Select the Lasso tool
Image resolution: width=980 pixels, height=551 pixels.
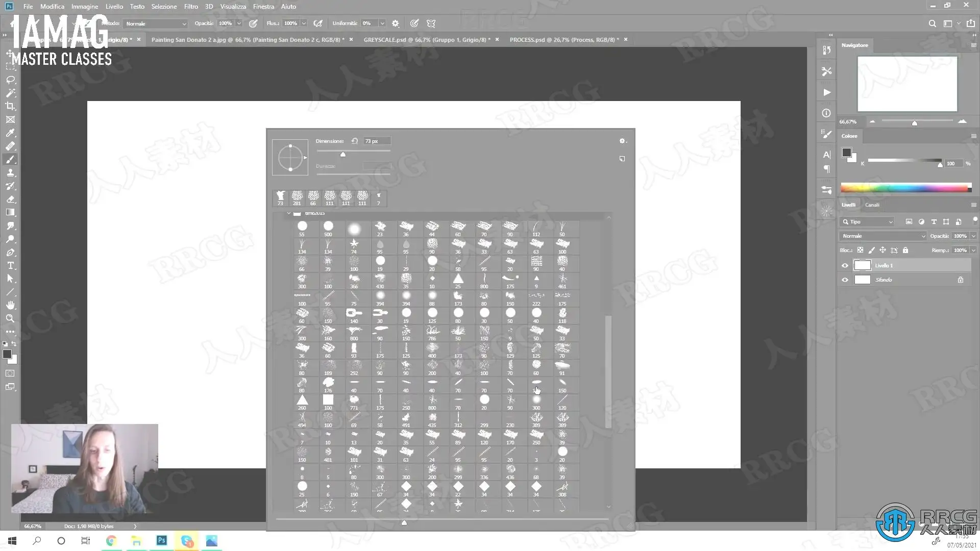point(10,80)
